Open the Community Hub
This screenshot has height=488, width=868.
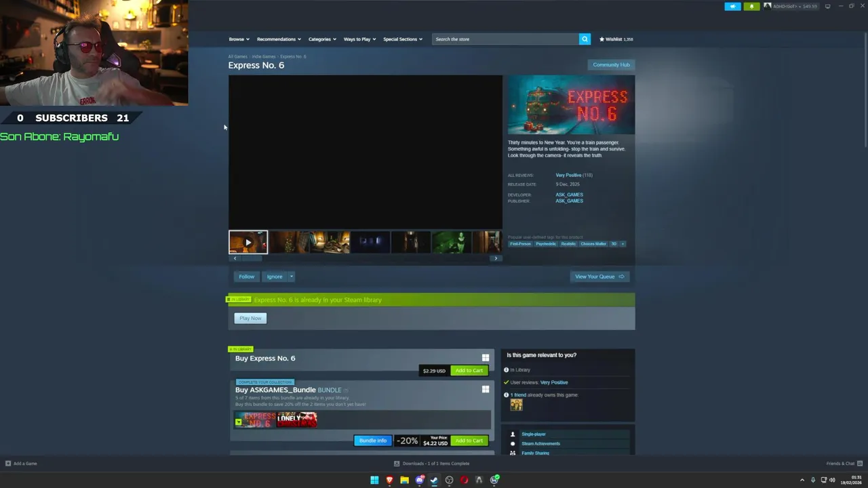click(611, 64)
